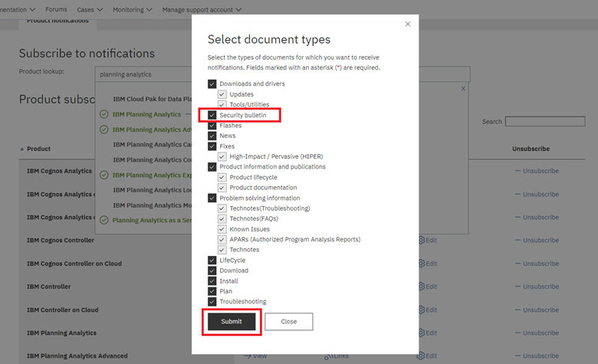This screenshot has width=598, height=364.
Task: Uncheck the Plan checkbox
Action: (212, 291)
